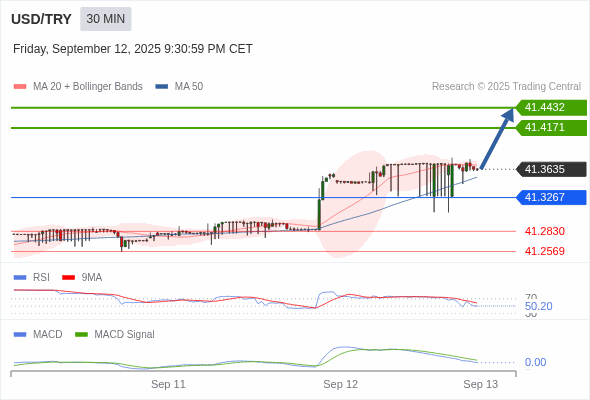This screenshot has height=400, width=590.
Task: Click the 50.20 RSI value label
Action: click(x=538, y=306)
